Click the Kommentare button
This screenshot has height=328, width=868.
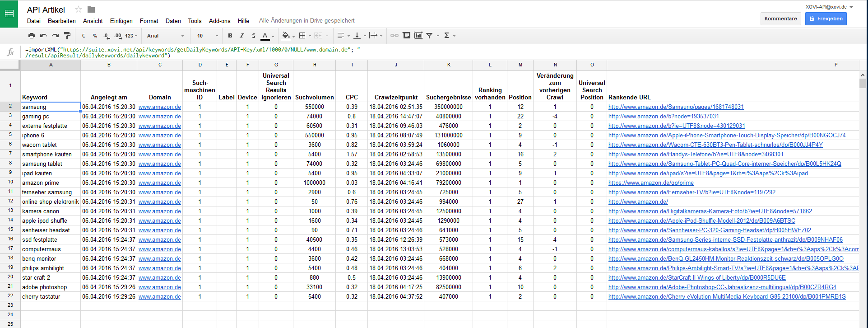[781, 19]
